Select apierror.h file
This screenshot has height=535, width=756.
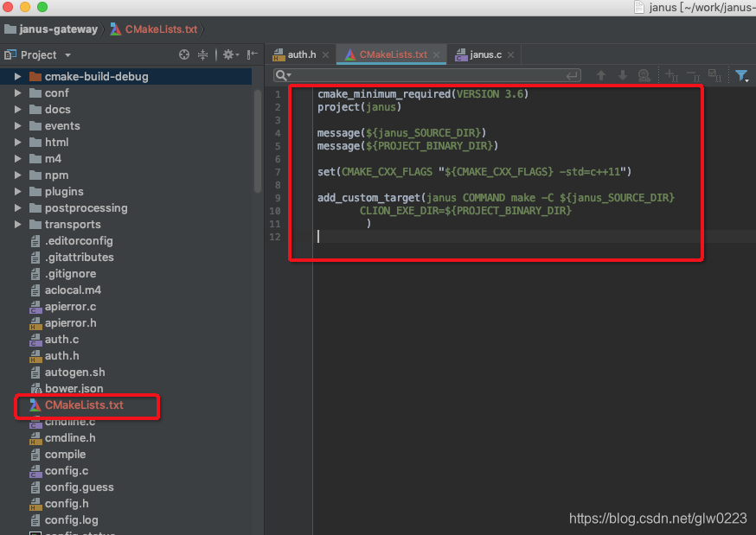(70, 322)
